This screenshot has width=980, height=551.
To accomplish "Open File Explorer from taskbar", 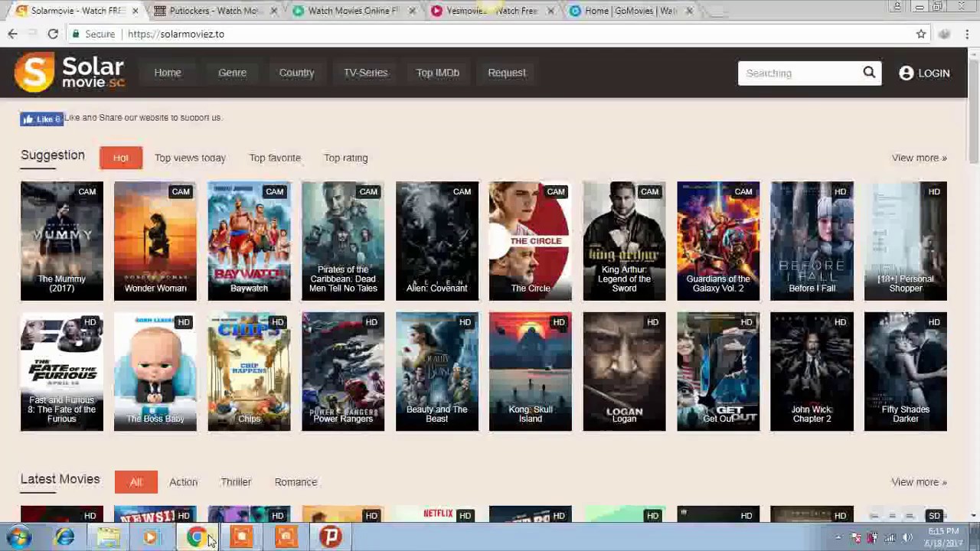I will tap(108, 537).
